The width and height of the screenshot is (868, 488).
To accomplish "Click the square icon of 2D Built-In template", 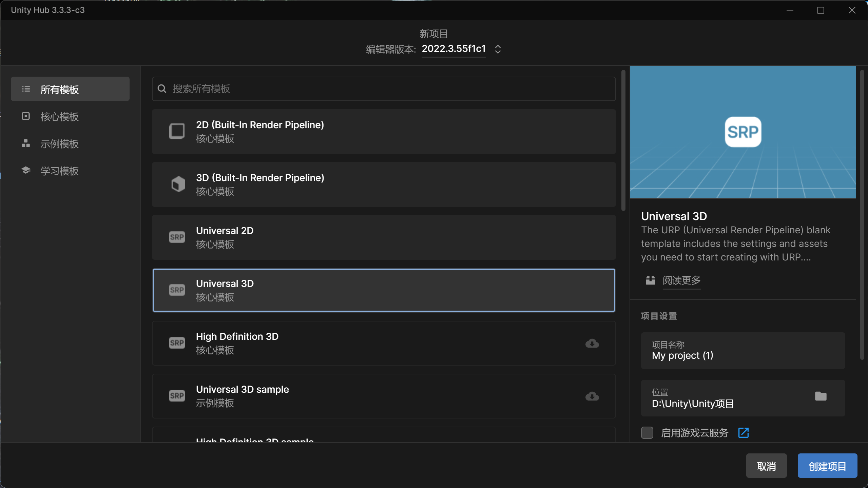I will pos(177,131).
